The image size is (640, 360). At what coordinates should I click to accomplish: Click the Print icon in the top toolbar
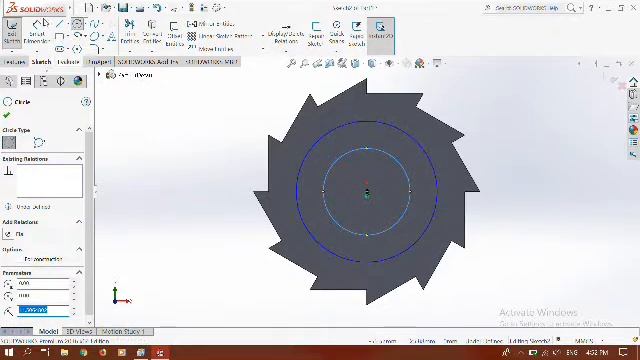tap(140, 8)
